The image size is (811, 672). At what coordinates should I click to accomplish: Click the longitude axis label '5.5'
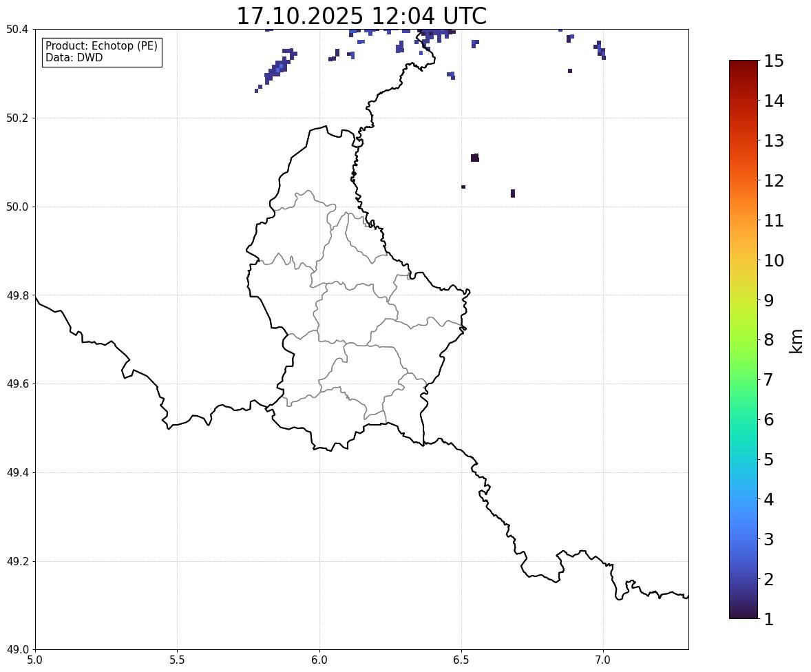coord(178,660)
